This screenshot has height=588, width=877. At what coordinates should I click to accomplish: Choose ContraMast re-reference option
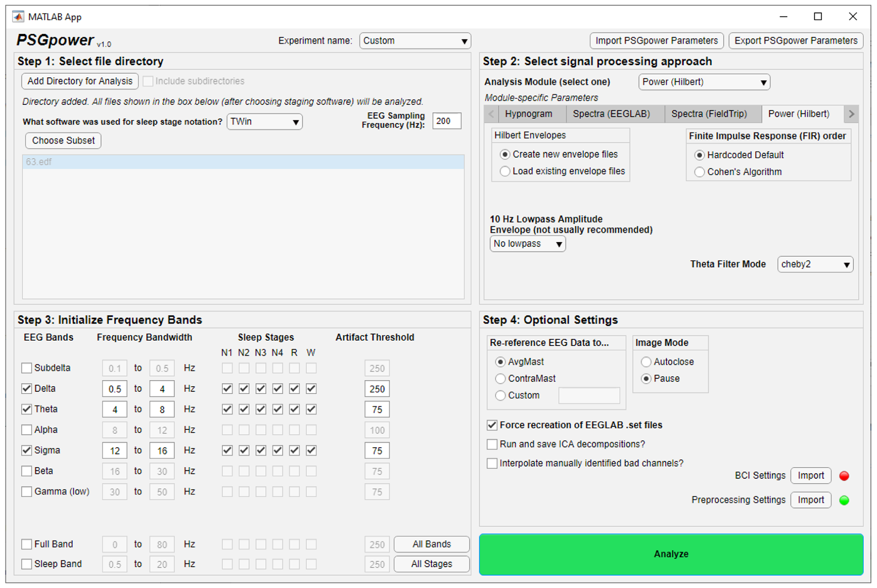tap(500, 379)
